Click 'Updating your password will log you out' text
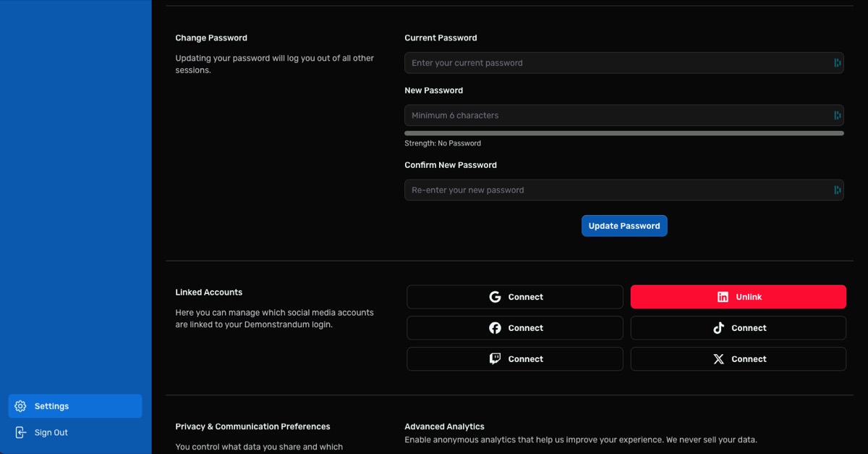This screenshot has width=868, height=454. [x=275, y=64]
